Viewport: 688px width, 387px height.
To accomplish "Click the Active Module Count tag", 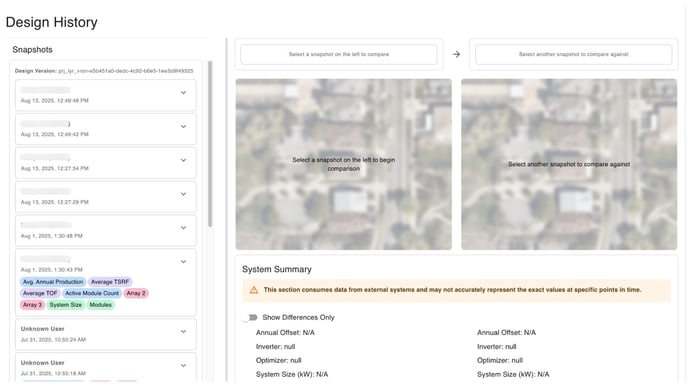I will [92, 293].
